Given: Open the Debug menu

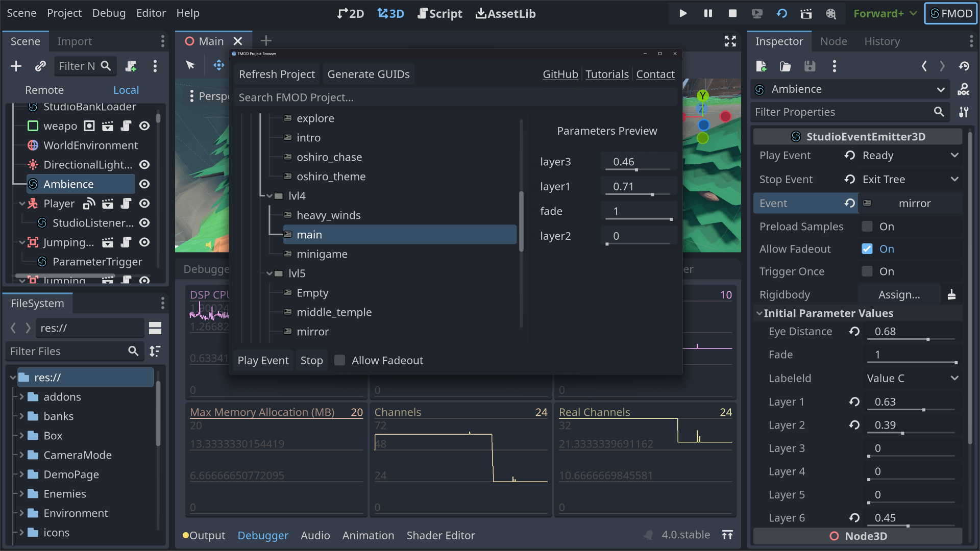Looking at the screenshot, I should (x=109, y=13).
